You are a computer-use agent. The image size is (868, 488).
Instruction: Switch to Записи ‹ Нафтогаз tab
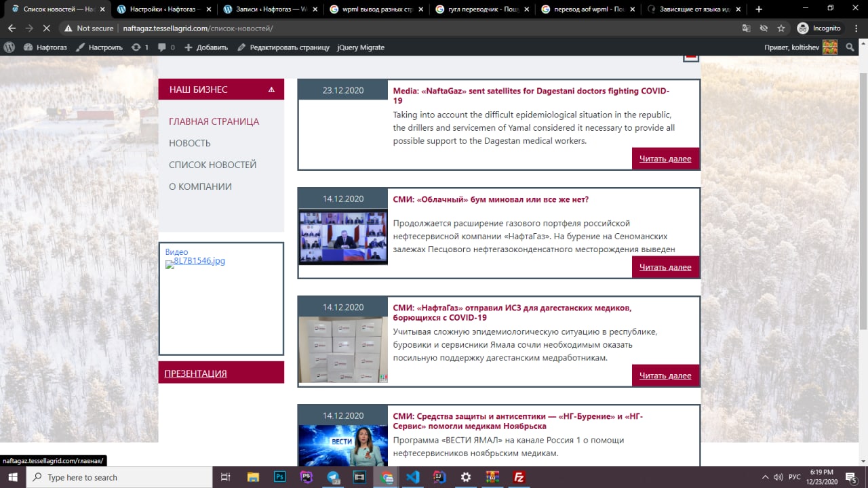click(x=264, y=9)
